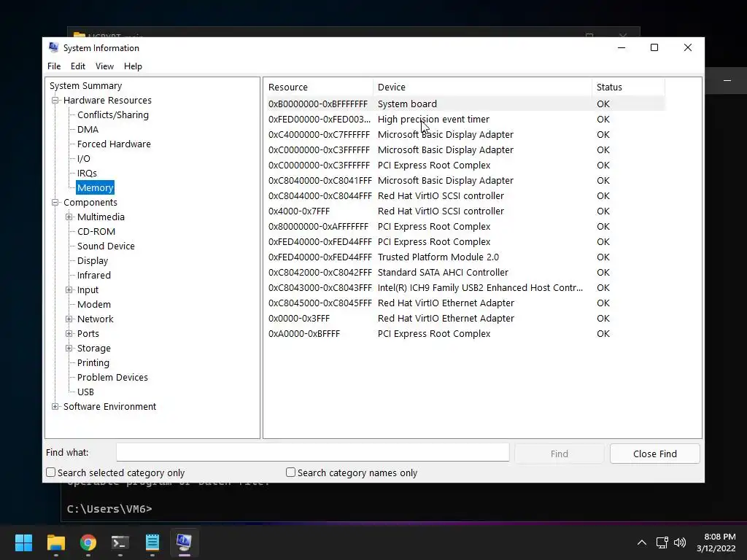Image resolution: width=747 pixels, height=560 pixels.
Task: Select the Sound Device tree item
Action: click(106, 246)
